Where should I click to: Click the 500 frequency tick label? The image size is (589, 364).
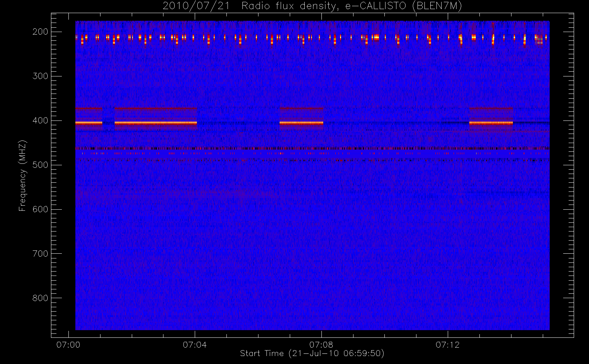tap(40, 165)
